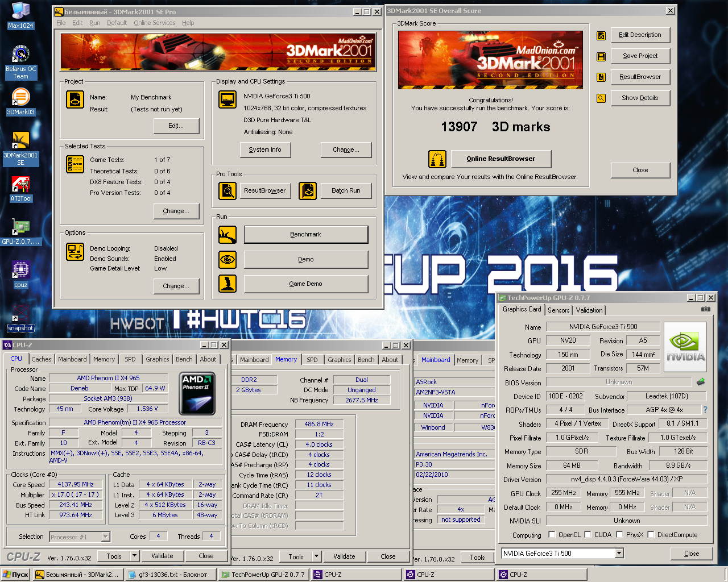Open Belarus OC Team desktop icon
728x582 pixels.
[20, 62]
